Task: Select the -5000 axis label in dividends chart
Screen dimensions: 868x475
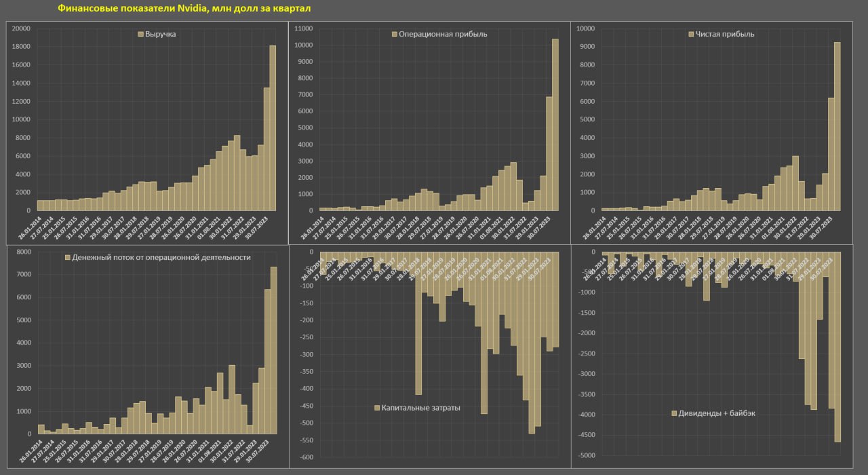Action: click(x=585, y=455)
